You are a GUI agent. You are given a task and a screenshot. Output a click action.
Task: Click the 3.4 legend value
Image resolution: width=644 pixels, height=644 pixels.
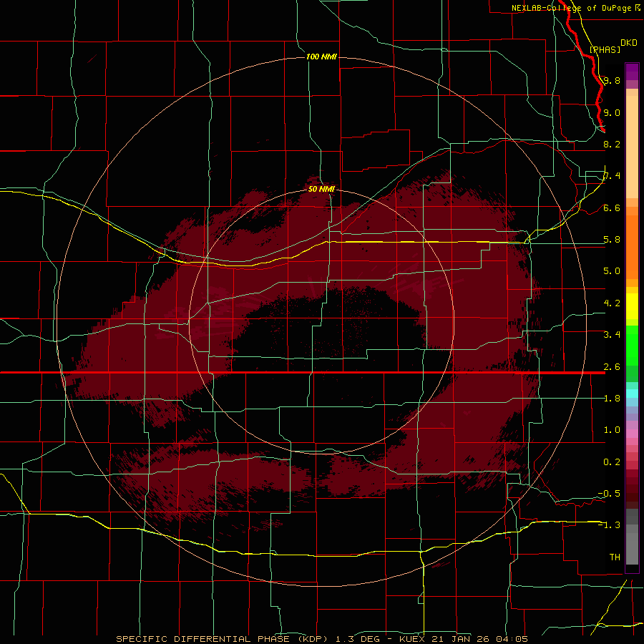612,335
